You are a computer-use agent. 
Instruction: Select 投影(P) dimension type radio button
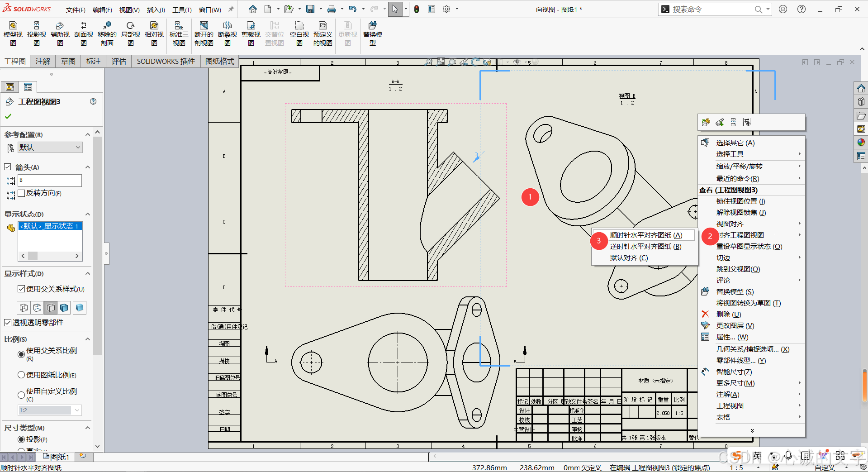(21, 439)
